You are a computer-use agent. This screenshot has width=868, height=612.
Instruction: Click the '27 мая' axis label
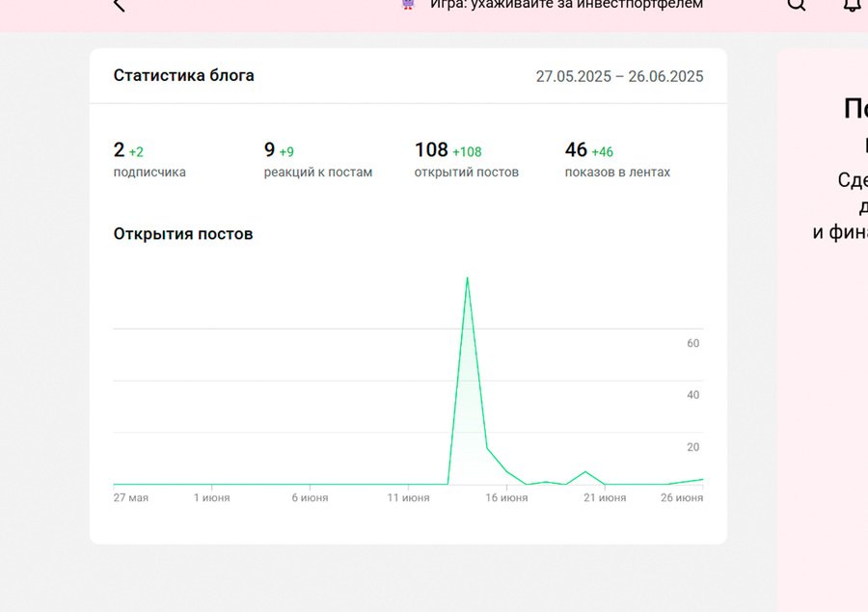click(130, 497)
